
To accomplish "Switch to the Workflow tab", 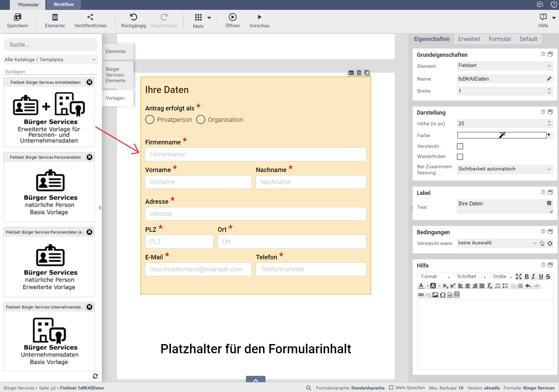I will pyautogui.click(x=63, y=4).
